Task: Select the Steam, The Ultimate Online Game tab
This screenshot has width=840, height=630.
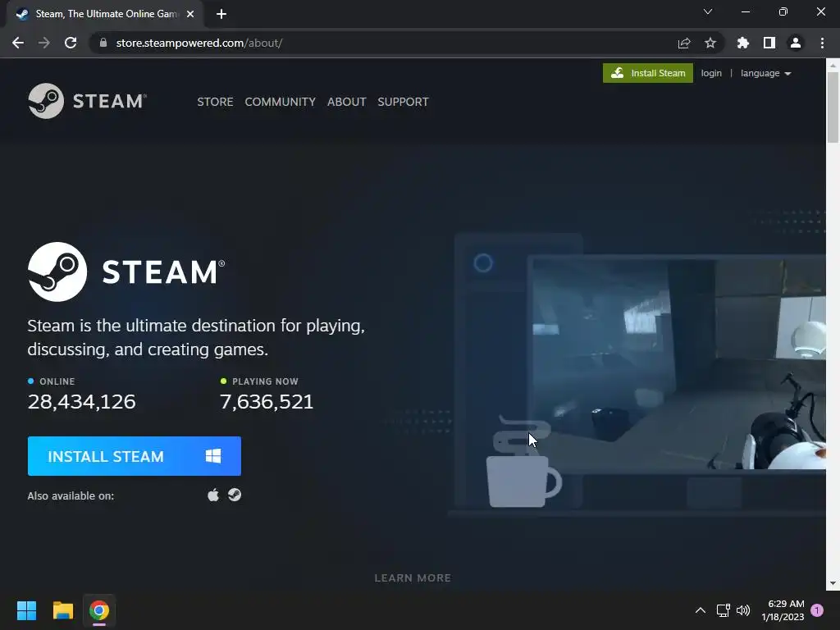Action: click(105, 14)
